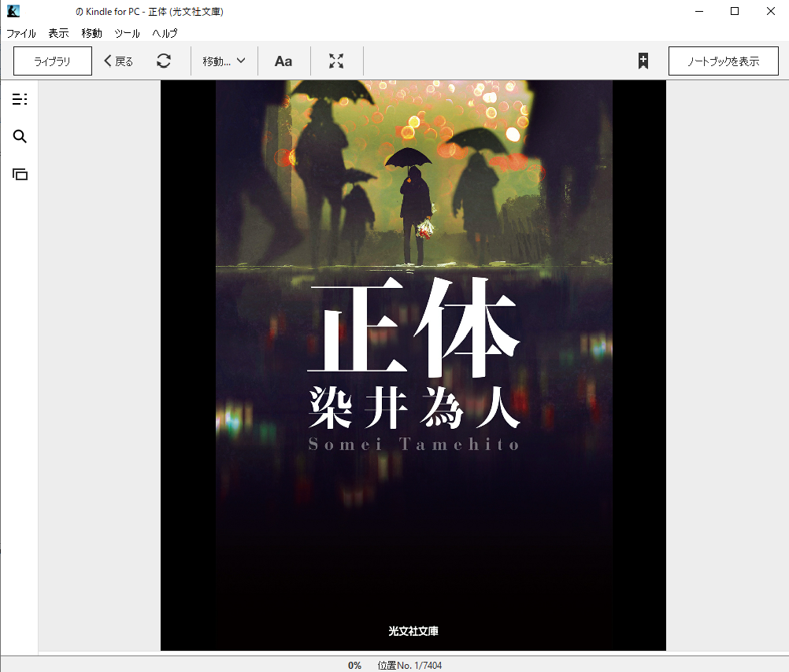789x672 pixels.
Task: Click the sync refresh icon
Action: [x=164, y=61]
